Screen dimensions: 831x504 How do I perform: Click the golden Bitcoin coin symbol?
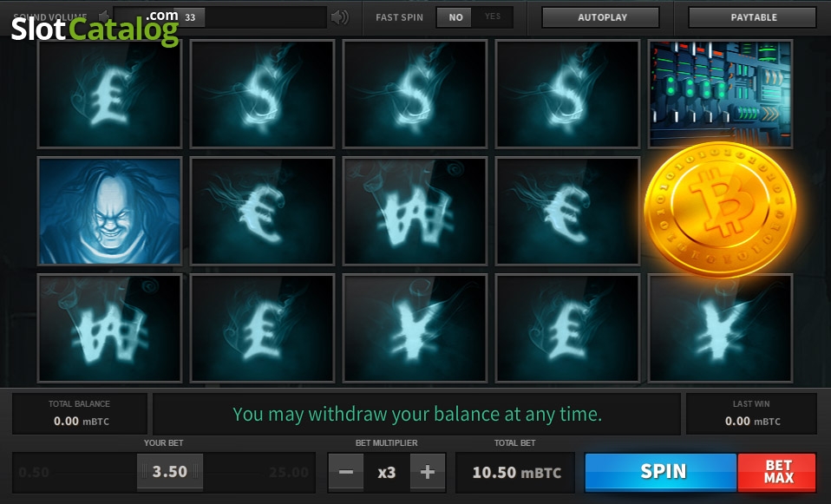(720, 209)
